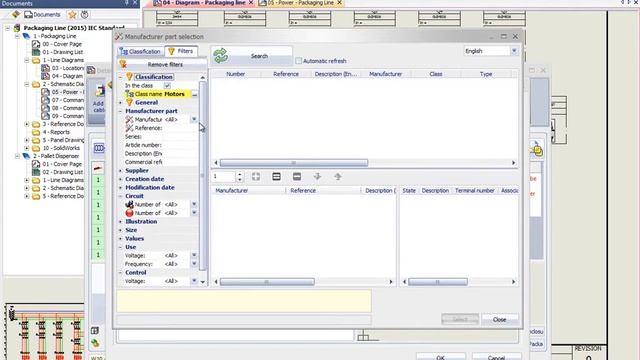Expand the Creation date filter section
Viewport: 640px width, 360px height.
pyautogui.click(x=120, y=179)
